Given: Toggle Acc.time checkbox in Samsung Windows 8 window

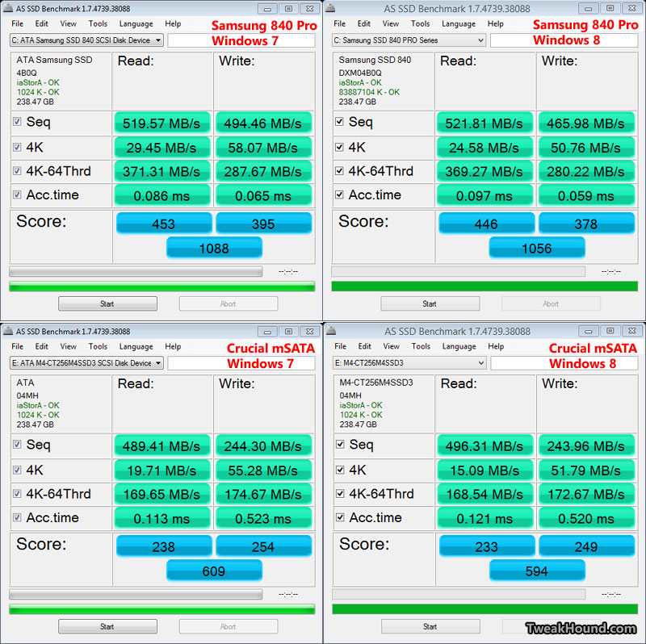Looking at the screenshot, I should point(339,194).
